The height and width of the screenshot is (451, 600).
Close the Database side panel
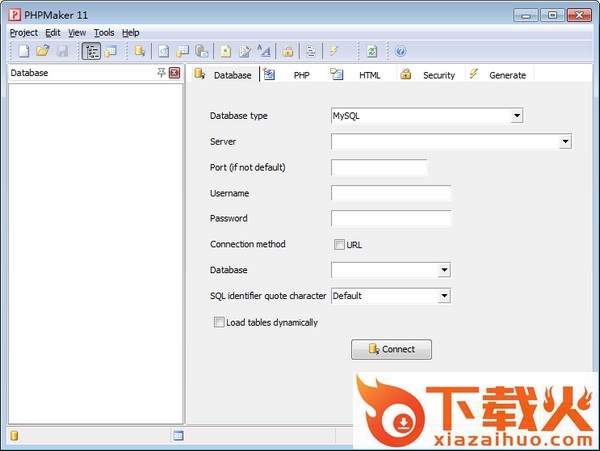coord(174,73)
